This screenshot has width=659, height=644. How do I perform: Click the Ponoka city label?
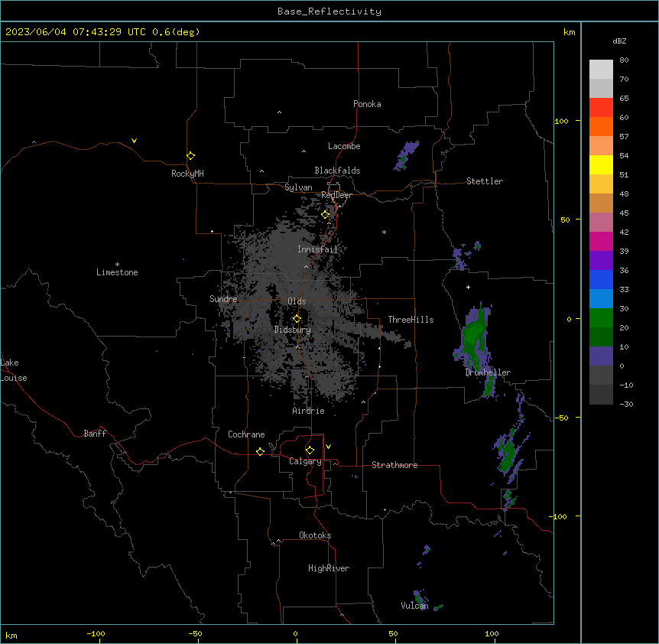click(x=367, y=104)
